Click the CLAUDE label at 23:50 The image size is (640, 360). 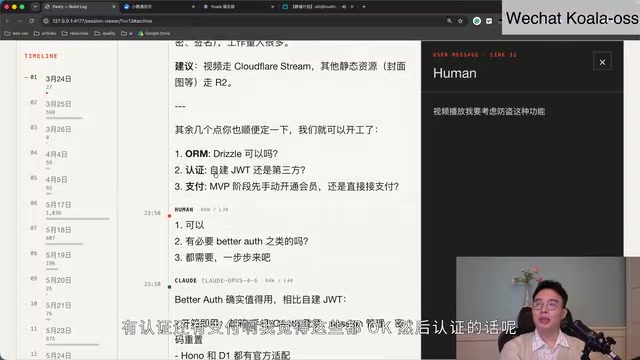(186, 280)
